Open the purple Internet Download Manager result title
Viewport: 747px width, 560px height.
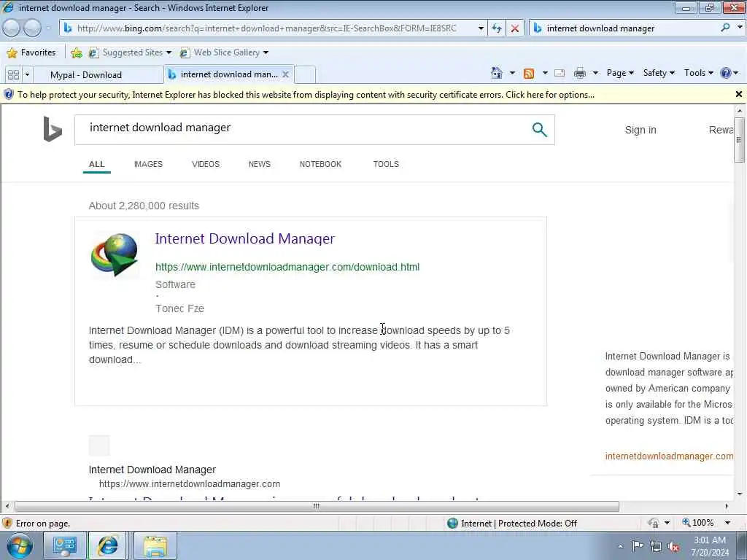pyautogui.click(x=245, y=238)
